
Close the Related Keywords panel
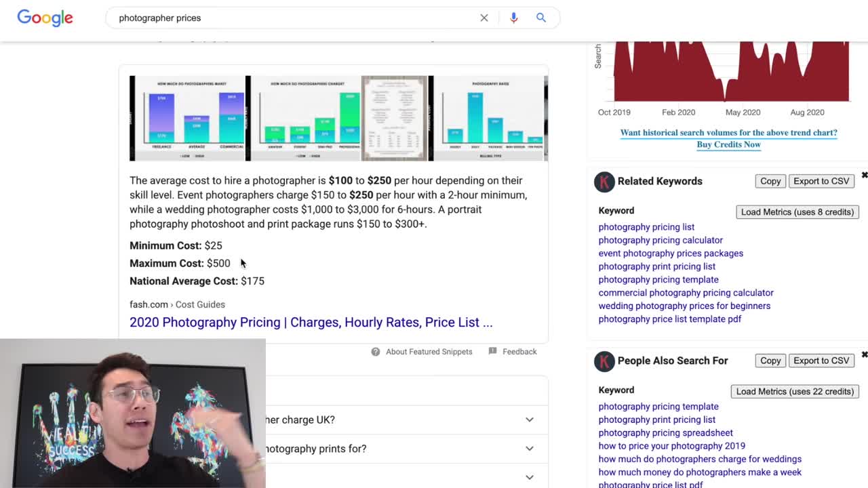pyautogui.click(x=864, y=176)
